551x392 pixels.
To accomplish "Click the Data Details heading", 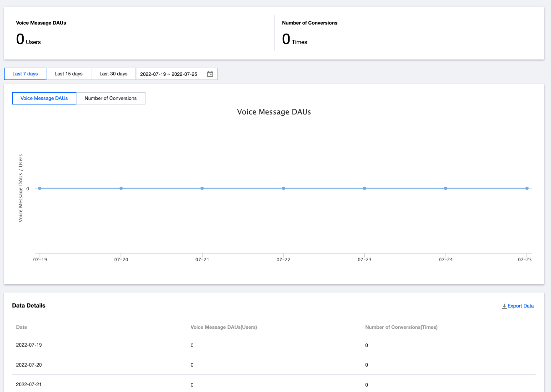I will (x=29, y=306).
